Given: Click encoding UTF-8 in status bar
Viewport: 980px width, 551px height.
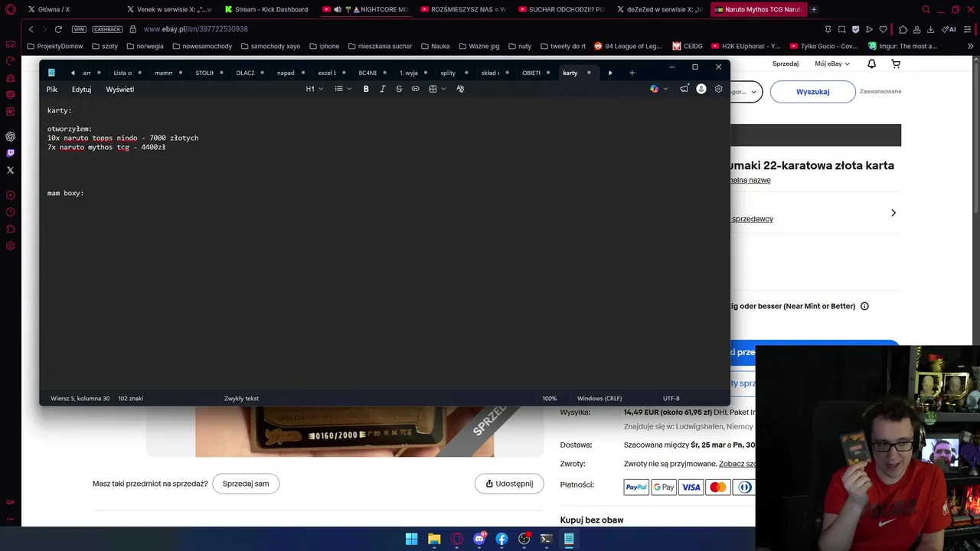Looking at the screenshot, I should pyautogui.click(x=671, y=398).
